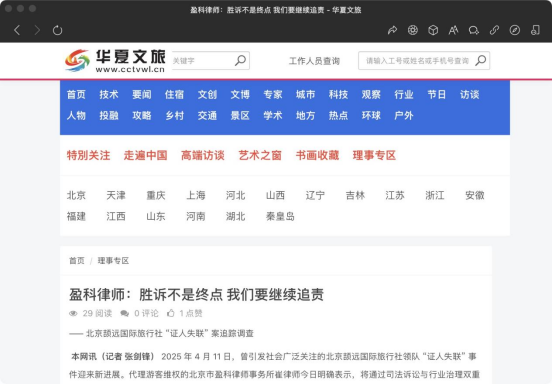Click the thumbs-up like icon

pos(171,313)
